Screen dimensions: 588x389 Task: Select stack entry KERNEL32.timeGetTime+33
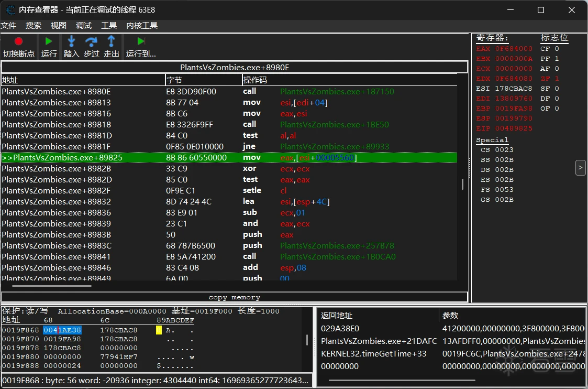point(373,354)
